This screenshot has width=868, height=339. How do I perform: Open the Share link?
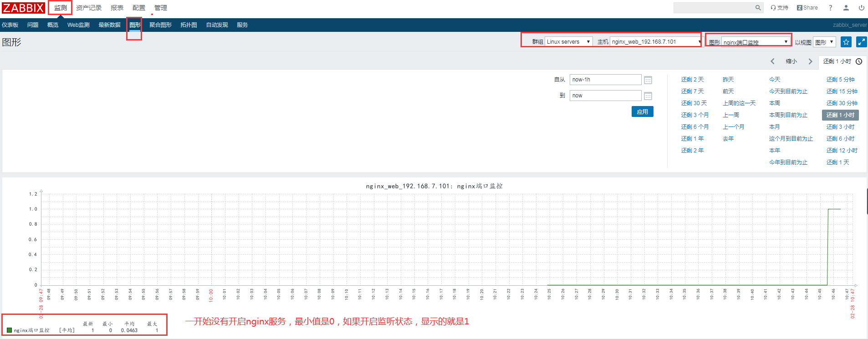(x=807, y=8)
